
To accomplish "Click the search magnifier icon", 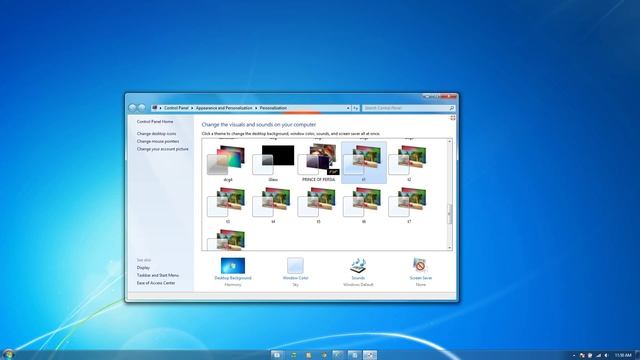I will tap(452, 108).
